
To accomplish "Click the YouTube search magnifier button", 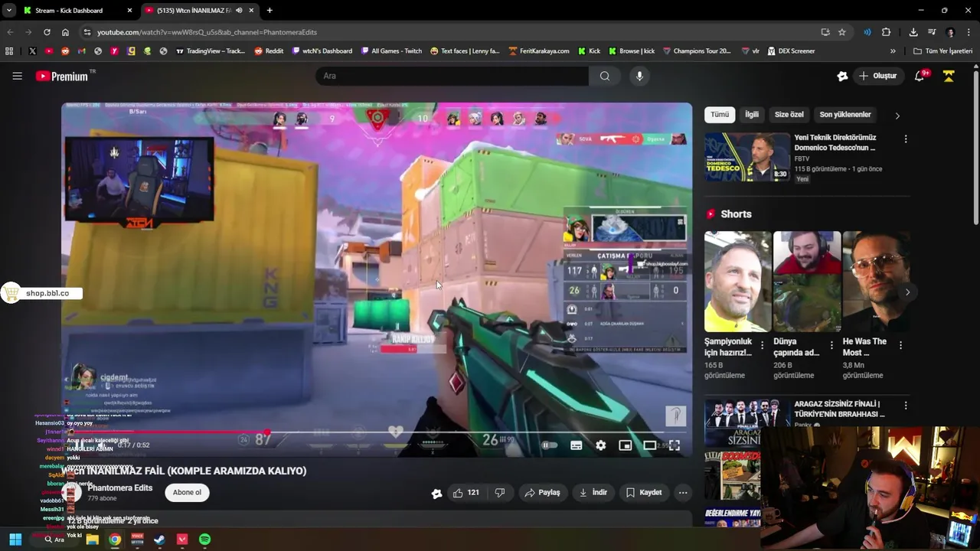I will 605,76.
